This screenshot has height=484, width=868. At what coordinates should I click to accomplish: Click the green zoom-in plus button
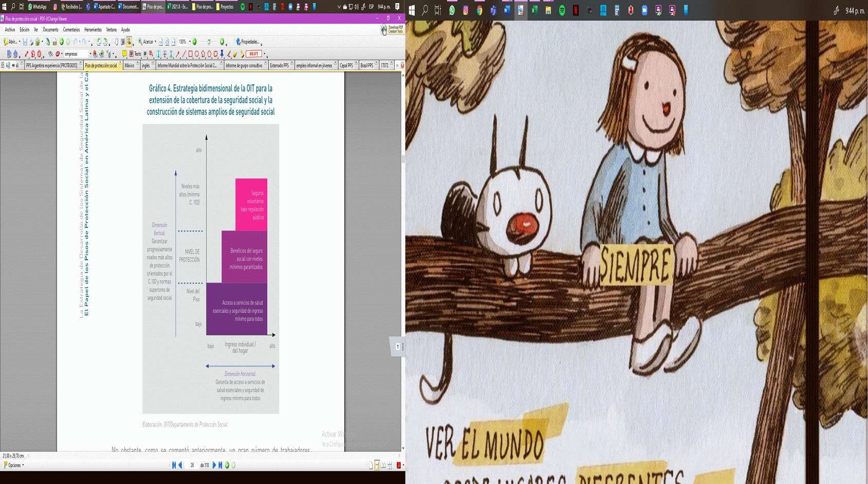[222, 42]
